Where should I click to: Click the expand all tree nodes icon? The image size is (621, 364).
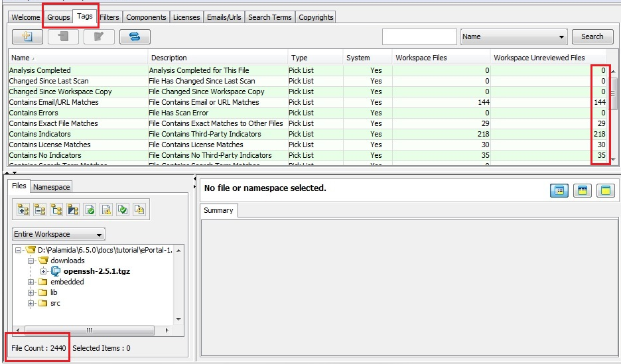coord(23,210)
